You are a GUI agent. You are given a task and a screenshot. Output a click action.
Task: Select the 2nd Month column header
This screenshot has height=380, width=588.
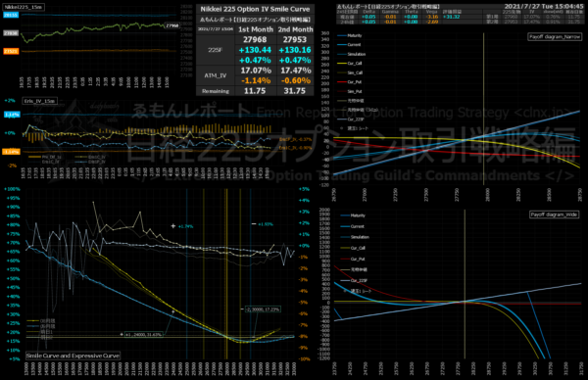tap(296, 29)
